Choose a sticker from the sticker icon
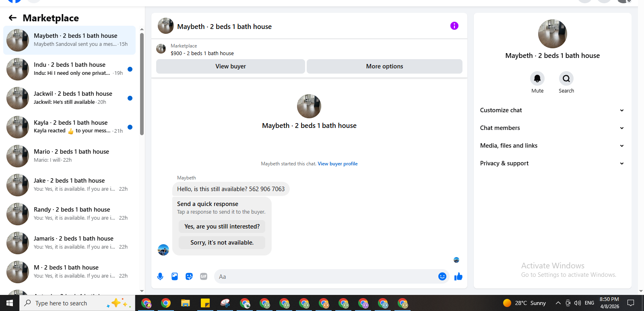The height and width of the screenshot is (311, 644). [x=189, y=276]
